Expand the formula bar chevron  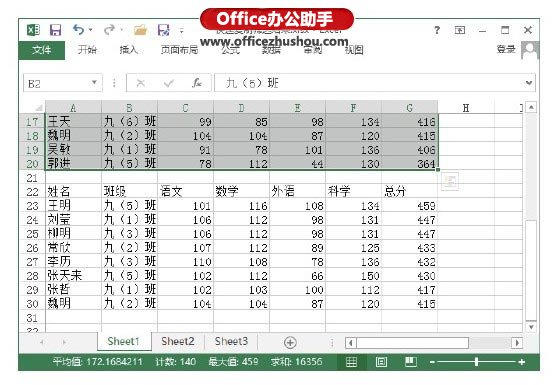[x=529, y=83]
